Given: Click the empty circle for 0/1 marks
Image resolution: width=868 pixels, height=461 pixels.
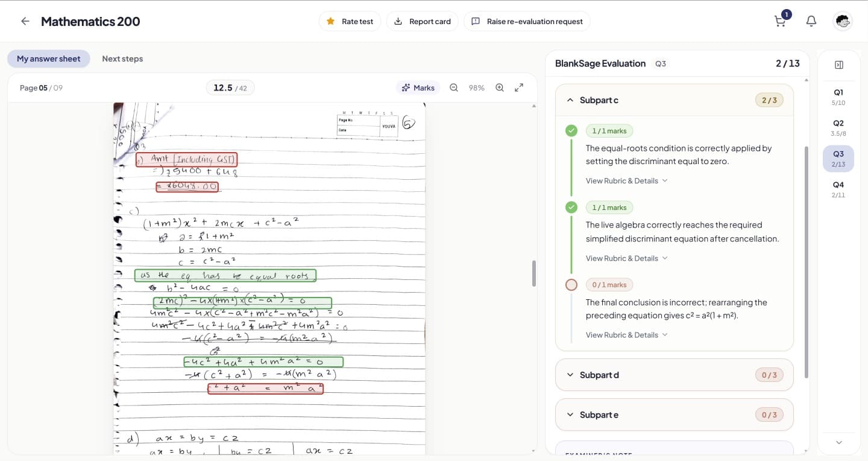Looking at the screenshot, I should click(x=571, y=284).
